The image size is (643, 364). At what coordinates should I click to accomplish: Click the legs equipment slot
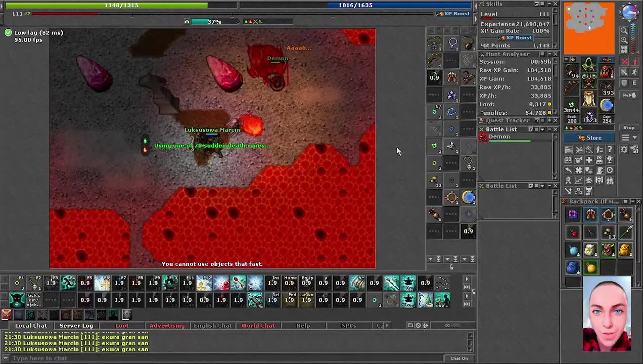tap(589, 99)
